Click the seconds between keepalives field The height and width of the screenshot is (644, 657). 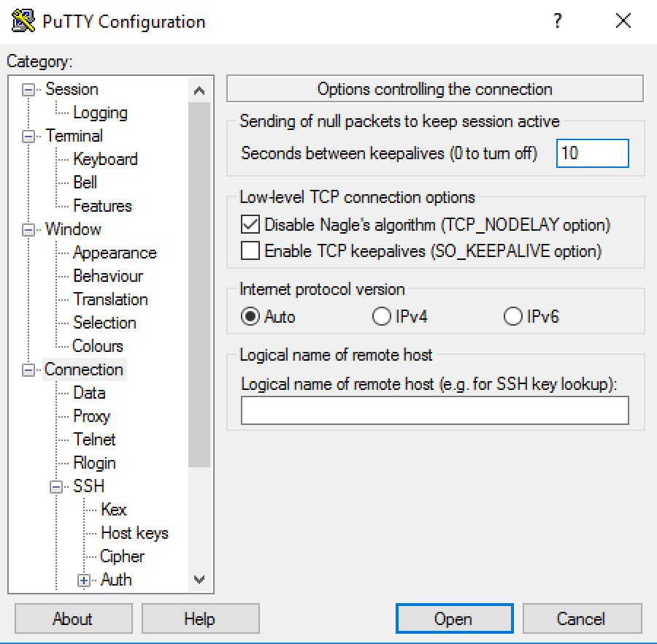point(593,153)
